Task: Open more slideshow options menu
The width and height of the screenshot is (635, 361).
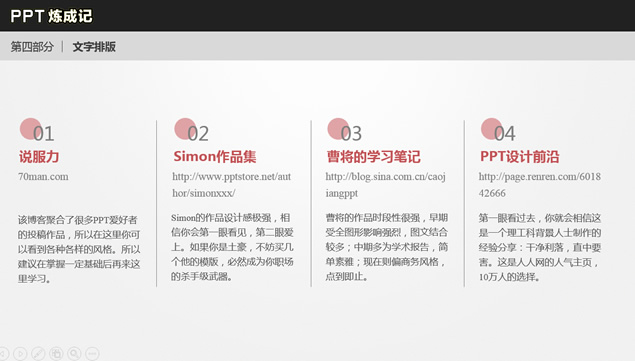Action: (x=92, y=354)
